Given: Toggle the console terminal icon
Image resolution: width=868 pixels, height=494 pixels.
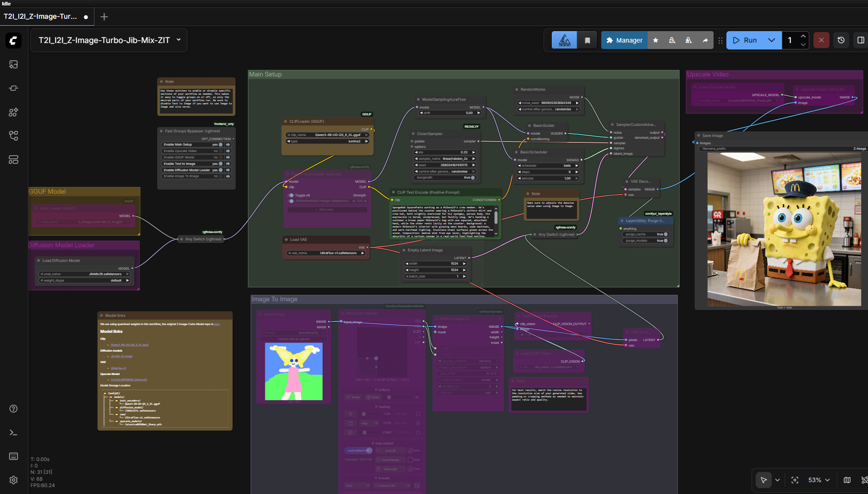Looking at the screenshot, I should pyautogui.click(x=13, y=432).
